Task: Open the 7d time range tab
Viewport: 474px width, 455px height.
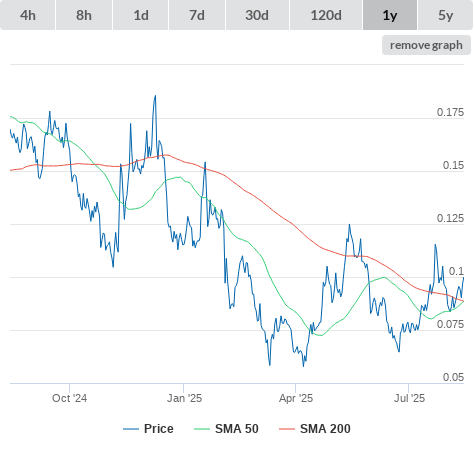Action: point(197,15)
